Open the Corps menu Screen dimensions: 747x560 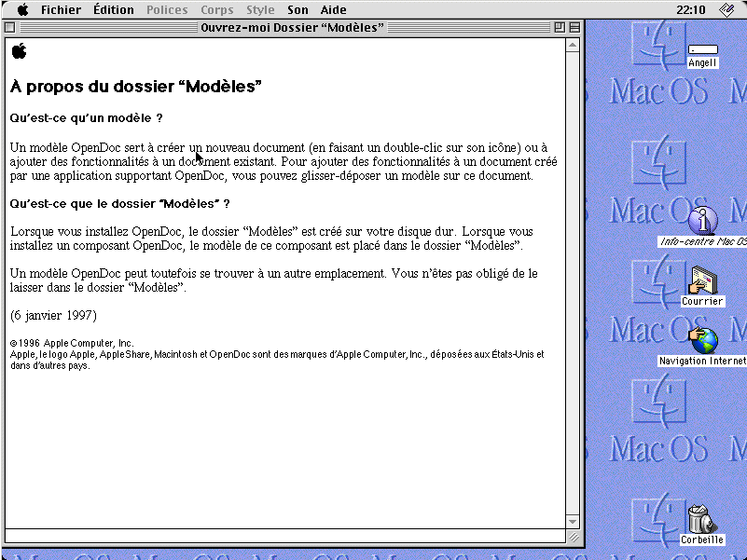pos(216,9)
